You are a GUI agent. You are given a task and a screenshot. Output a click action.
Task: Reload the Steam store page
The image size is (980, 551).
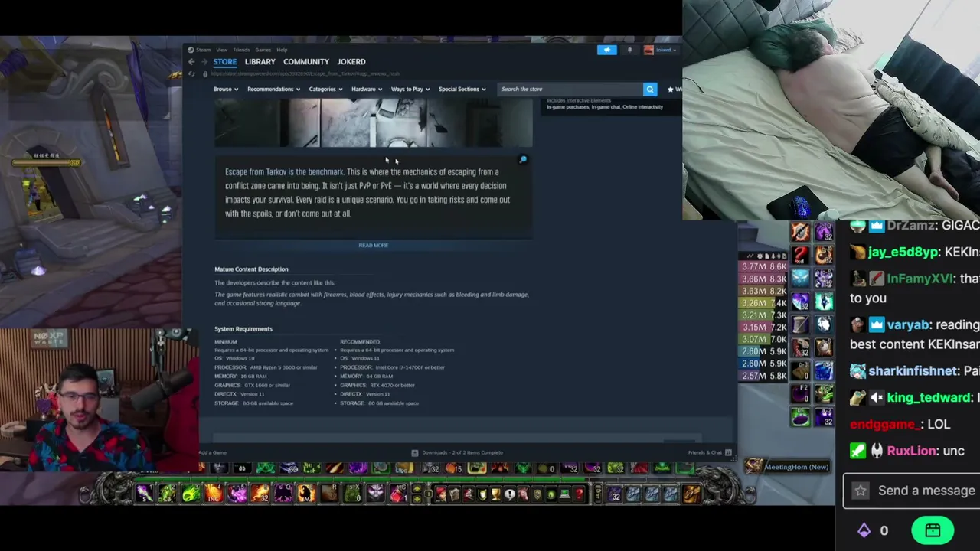[x=192, y=73]
